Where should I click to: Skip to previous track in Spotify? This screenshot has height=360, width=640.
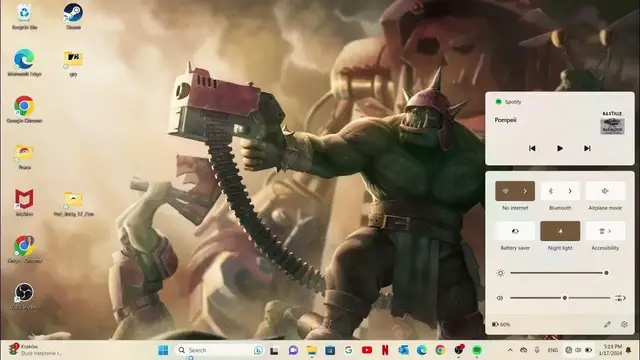532,149
